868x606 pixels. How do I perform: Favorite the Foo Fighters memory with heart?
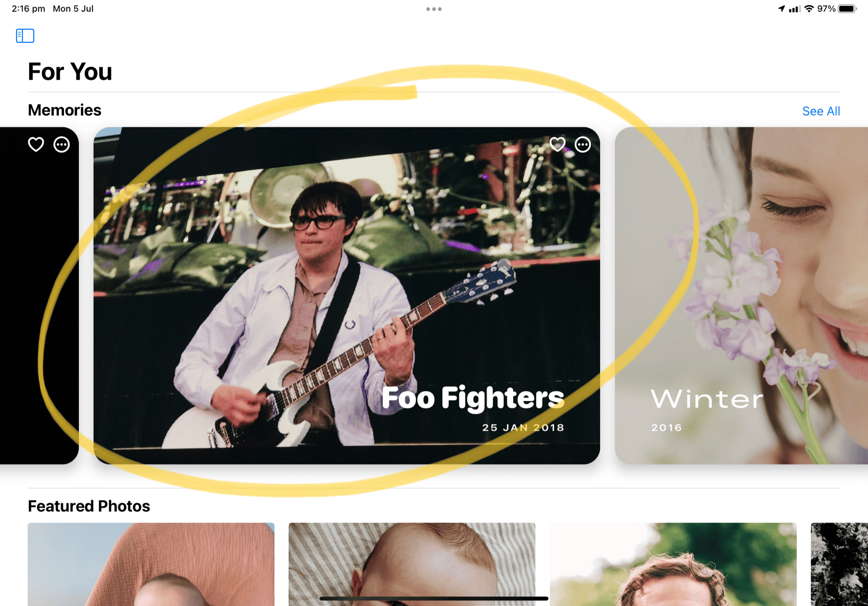click(557, 145)
